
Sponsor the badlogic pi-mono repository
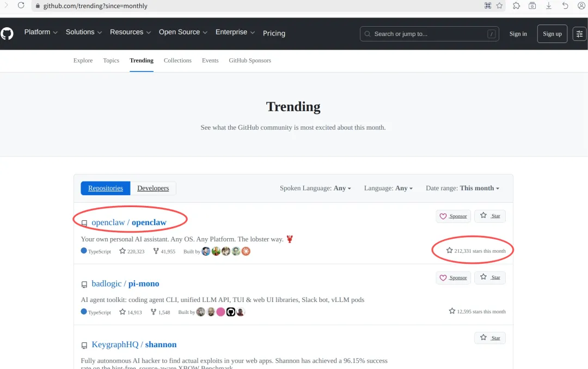(x=453, y=278)
